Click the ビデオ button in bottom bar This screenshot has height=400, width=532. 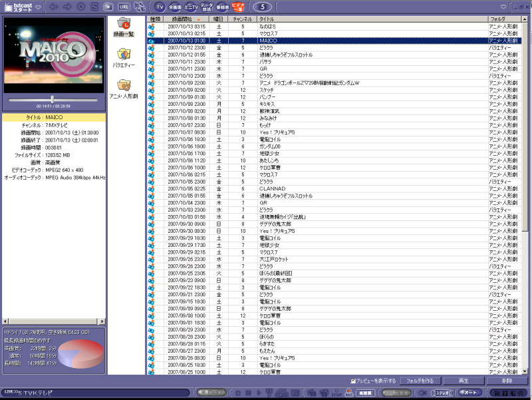(x=396, y=393)
